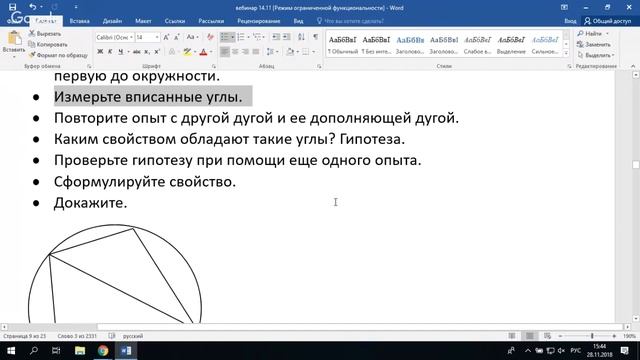Toggle italic (К) formatting

(x=110, y=52)
